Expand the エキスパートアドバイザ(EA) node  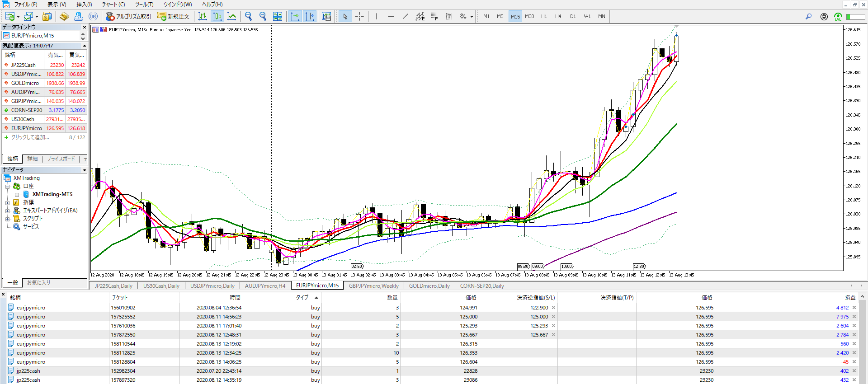7,211
